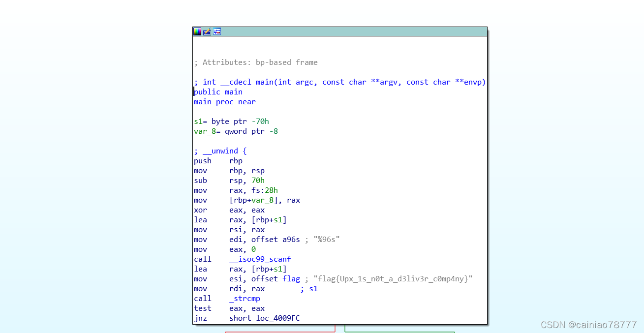Click the 'mov eax, 0' instruction

(x=225, y=249)
